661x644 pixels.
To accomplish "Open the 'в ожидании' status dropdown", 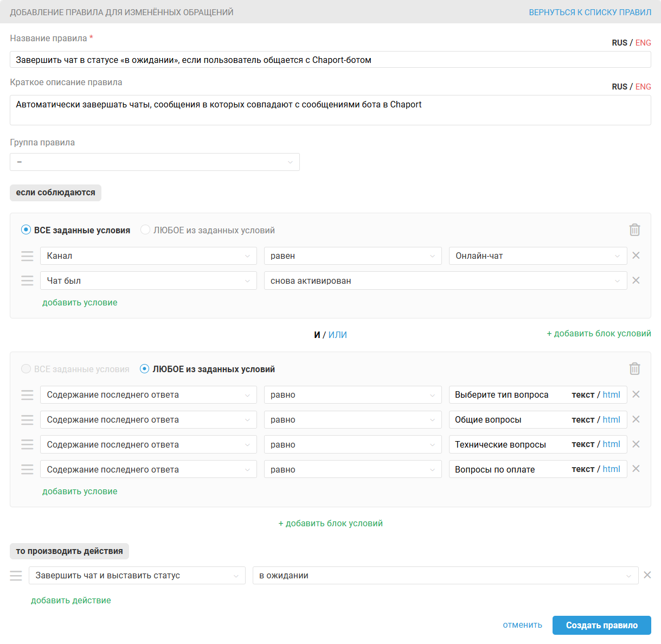I will pyautogui.click(x=446, y=575).
